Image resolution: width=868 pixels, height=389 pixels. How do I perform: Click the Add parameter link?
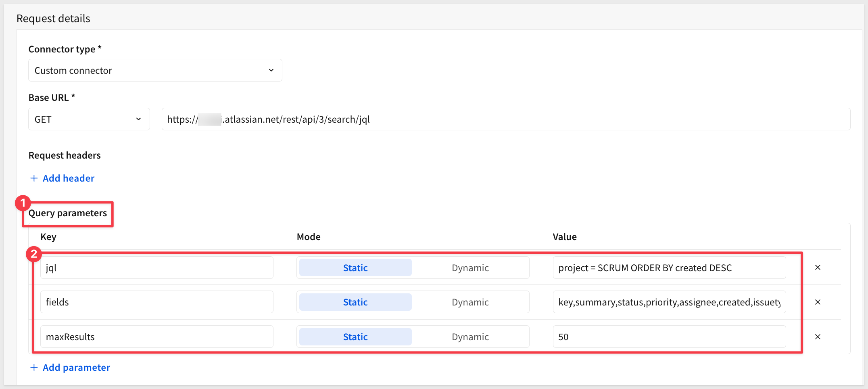pos(76,368)
